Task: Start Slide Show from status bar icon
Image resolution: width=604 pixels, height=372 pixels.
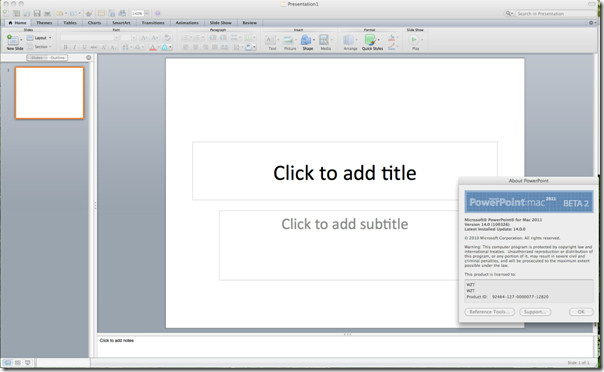Action: point(28,363)
